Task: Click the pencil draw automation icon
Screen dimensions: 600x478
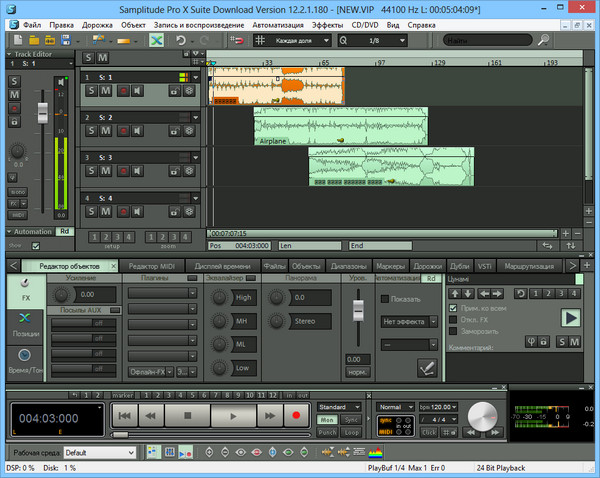Action: coord(427,369)
